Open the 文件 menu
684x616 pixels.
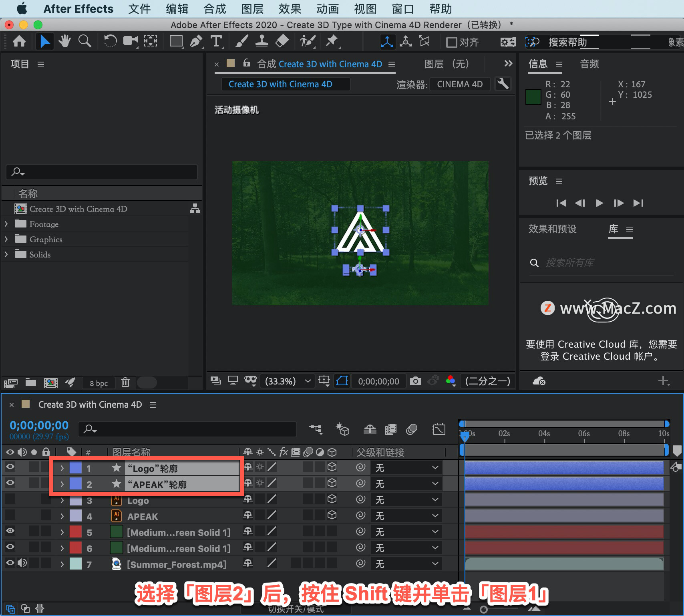pyautogui.click(x=139, y=9)
